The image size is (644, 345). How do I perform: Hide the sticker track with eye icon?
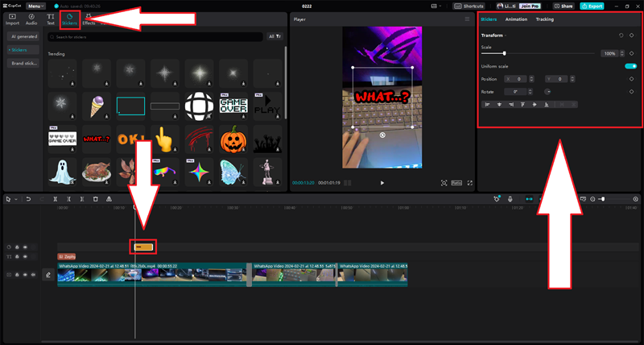(25, 247)
